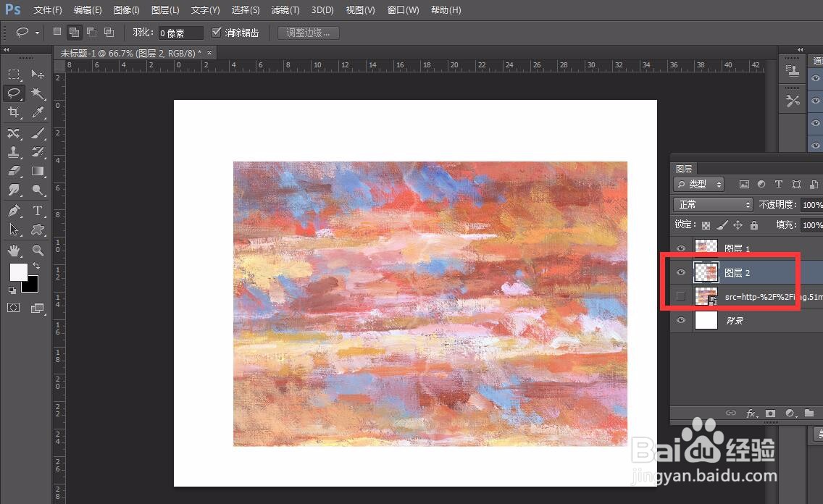
Task: Click the 调整边缘 button
Action: coord(308,33)
